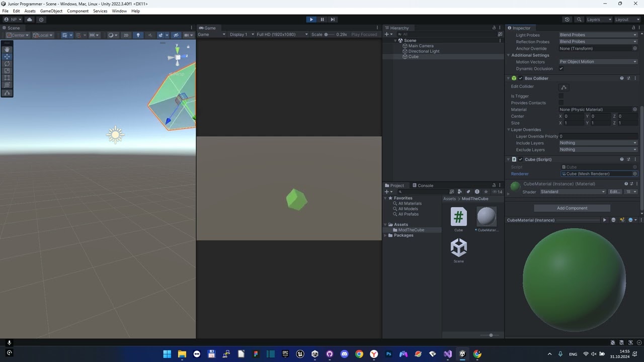This screenshot has height=362, width=644.
Task: Select the Scale tool
Action: coord(7,71)
